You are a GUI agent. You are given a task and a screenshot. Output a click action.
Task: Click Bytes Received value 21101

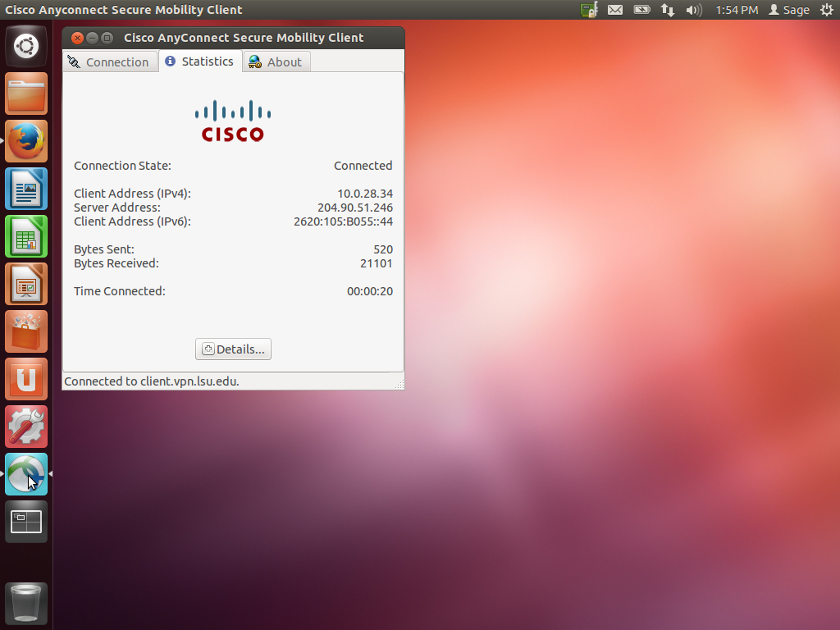(x=376, y=263)
